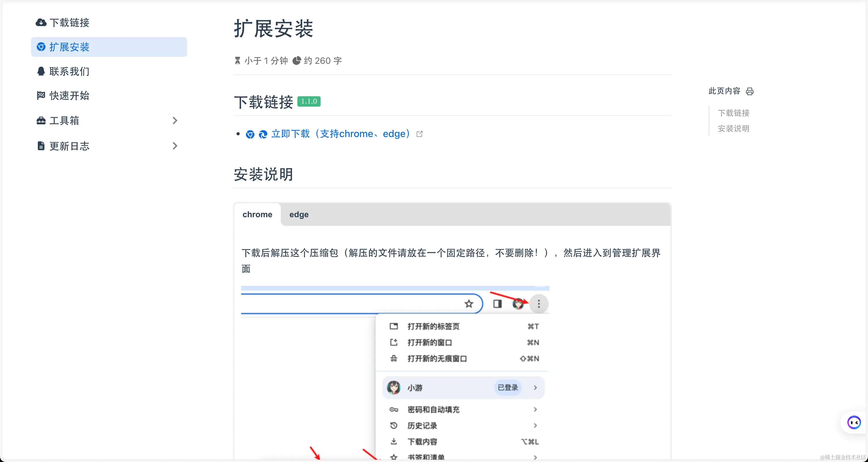Expand the 工具箱 chevron arrow
The image size is (868, 462).
point(175,120)
